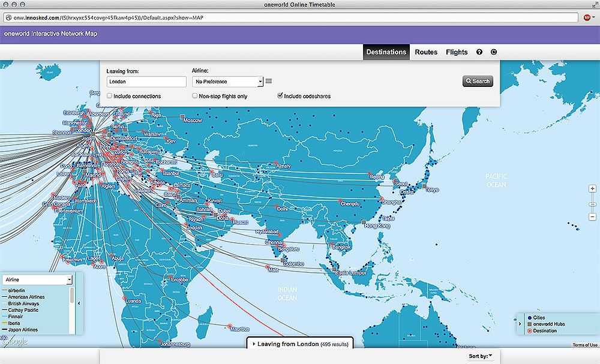This screenshot has height=364, width=600.
Task: Select the Hong Kong hub marker
Action: click(x=364, y=222)
